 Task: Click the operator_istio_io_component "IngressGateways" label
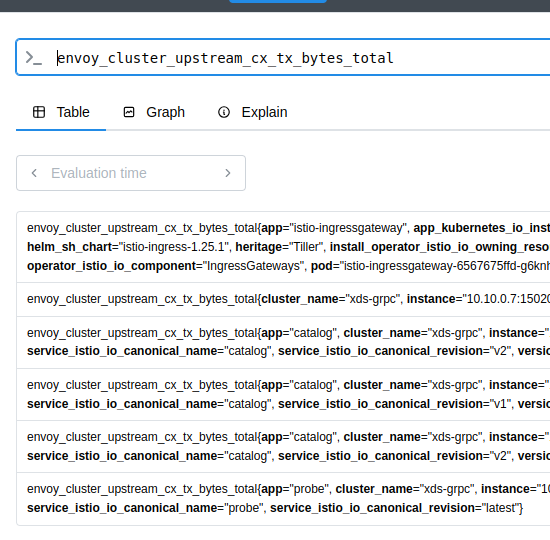[x=165, y=266]
